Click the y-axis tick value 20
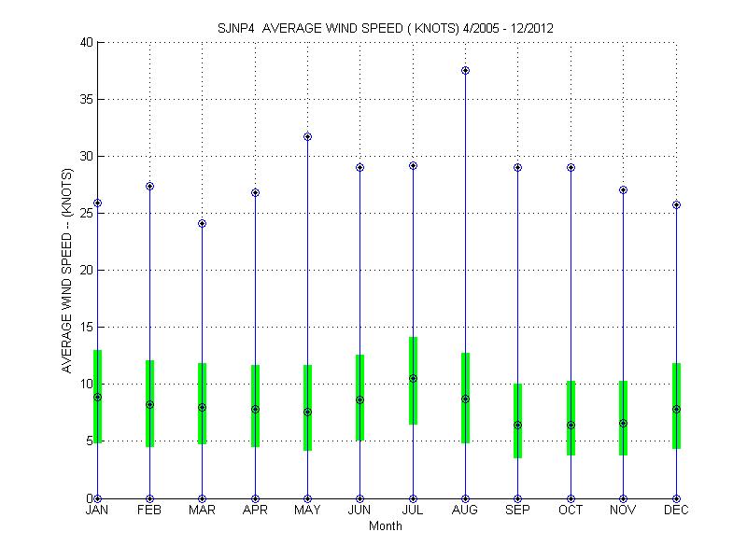Image resolution: width=747 pixels, height=560 pixels. tap(87, 270)
